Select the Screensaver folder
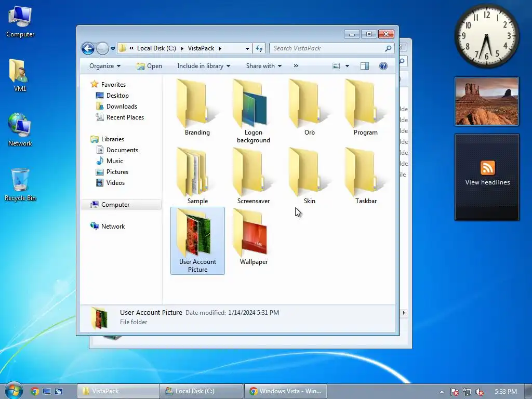Viewport: 532px width, 399px height. click(254, 177)
